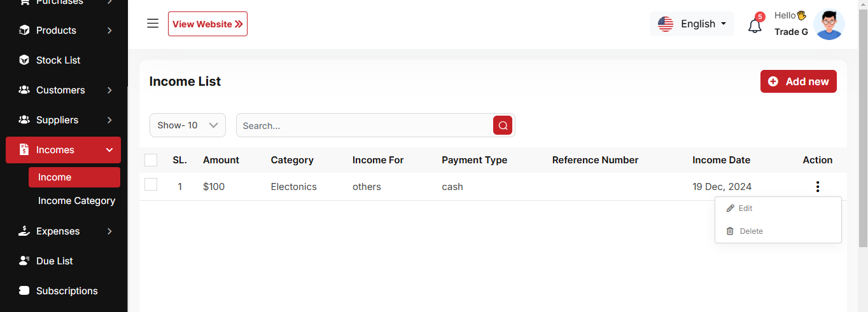
Task: Open the Show- 10 entries dropdown
Action: pyautogui.click(x=188, y=125)
